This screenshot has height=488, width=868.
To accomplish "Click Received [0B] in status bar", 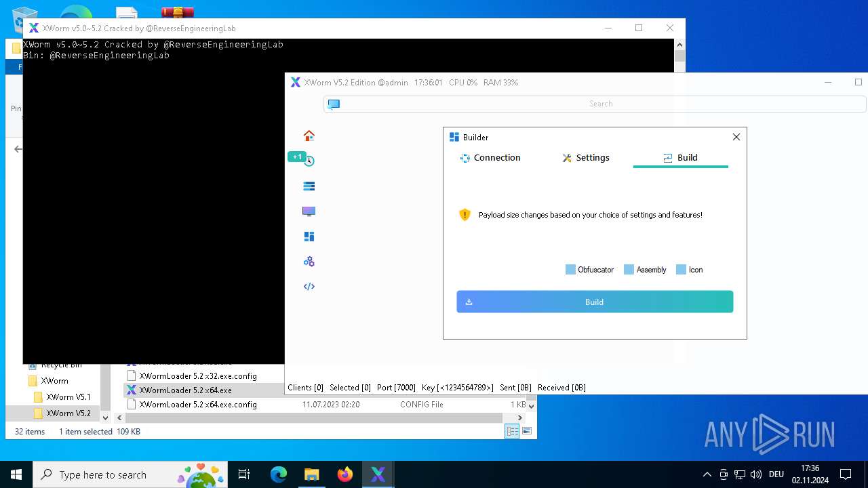I will [x=561, y=388].
